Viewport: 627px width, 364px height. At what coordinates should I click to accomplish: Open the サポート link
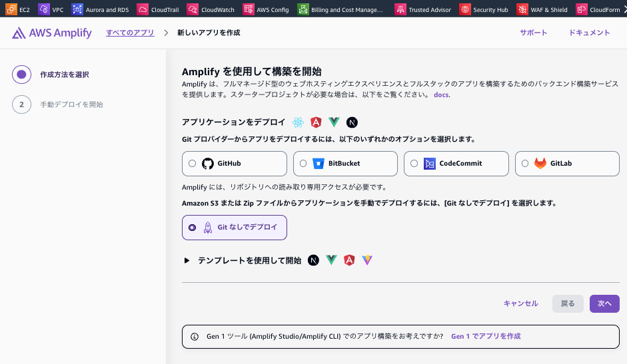pos(534,33)
